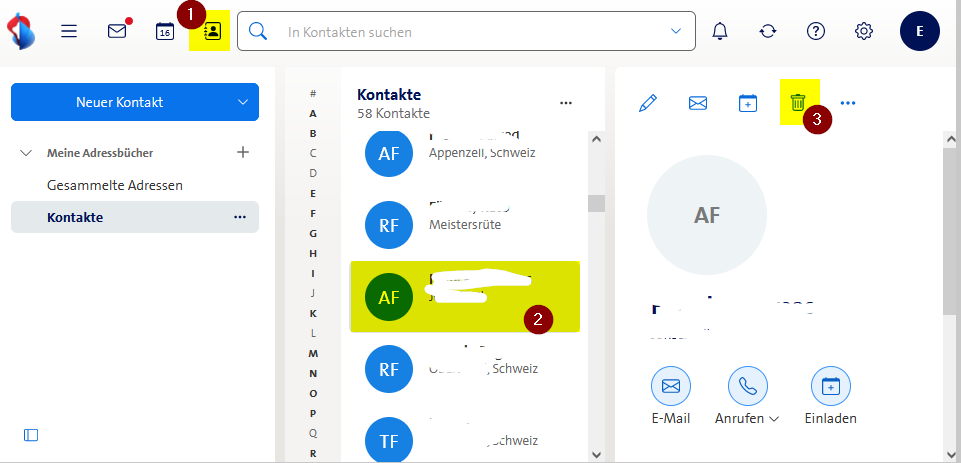This screenshot has height=463, width=961.
Task: Delete contact with the trash icon
Action: point(797,102)
